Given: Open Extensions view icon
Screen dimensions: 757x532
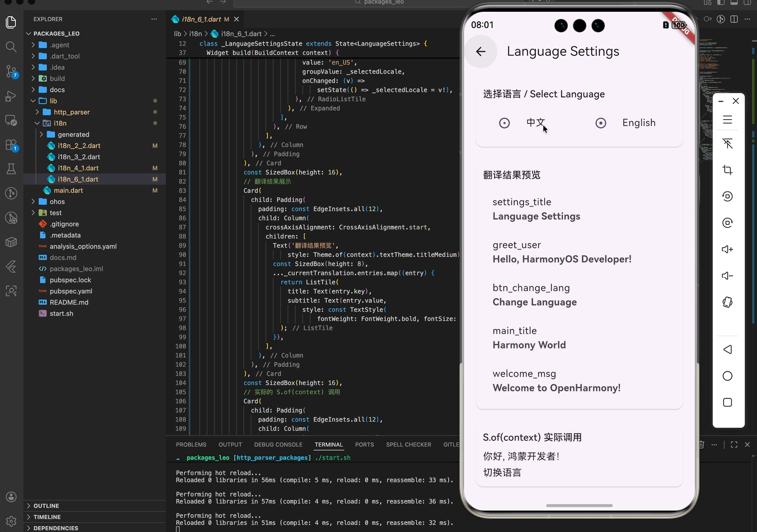Looking at the screenshot, I should point(11,145).
